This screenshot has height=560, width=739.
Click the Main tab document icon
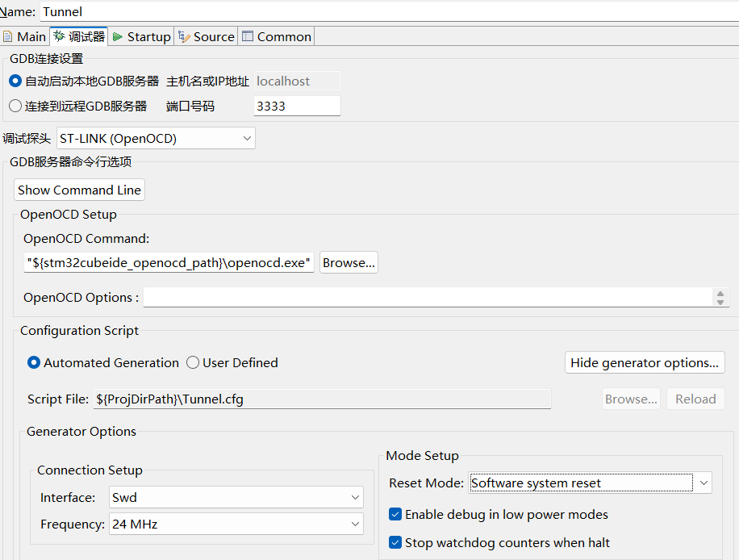(x=8, y=36)
